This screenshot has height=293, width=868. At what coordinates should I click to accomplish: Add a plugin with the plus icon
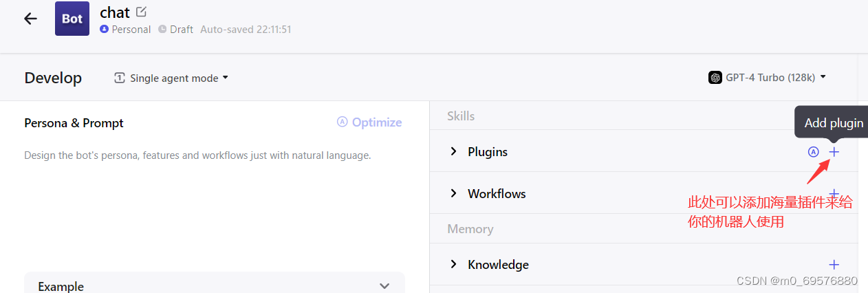click(834, 151)
